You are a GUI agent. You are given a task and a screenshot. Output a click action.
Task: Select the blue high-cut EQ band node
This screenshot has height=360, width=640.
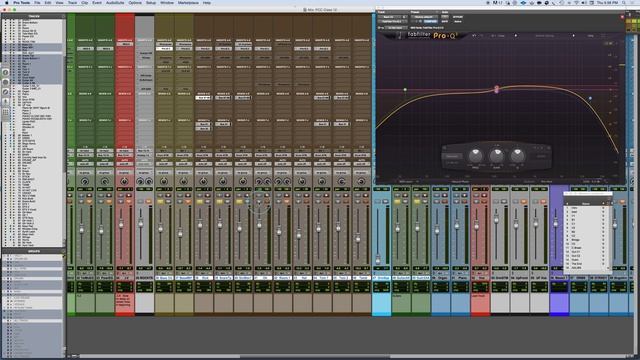point(590,98)
